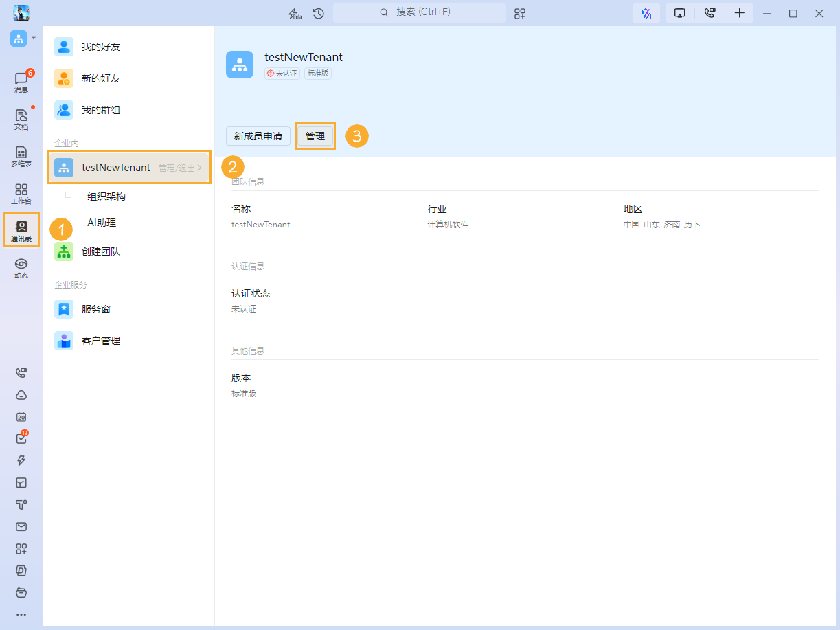The image size is (840, 630).
Task: Show more sidebar apps via ellipsis
Action: 21,614
